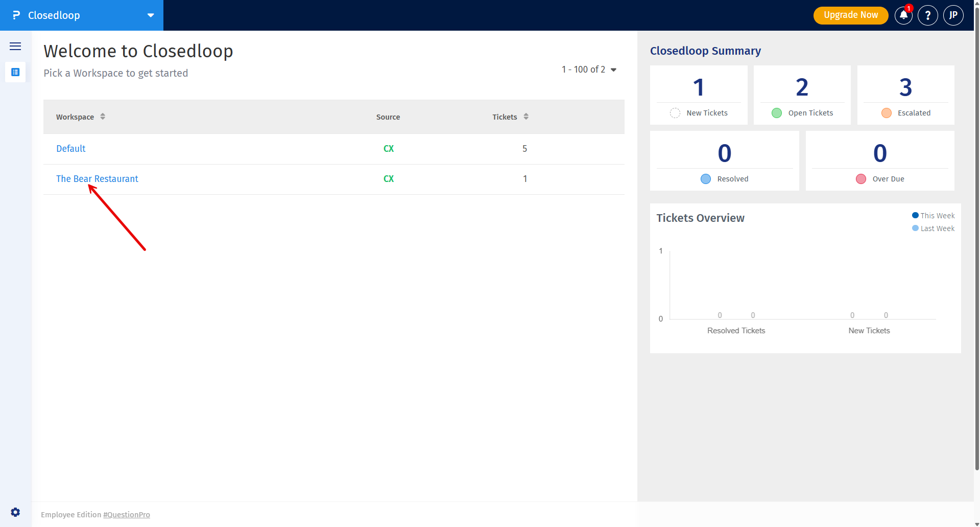Click the Upgrade Now button
Screen dimensions: 980x527
click(x=850, y=15)
